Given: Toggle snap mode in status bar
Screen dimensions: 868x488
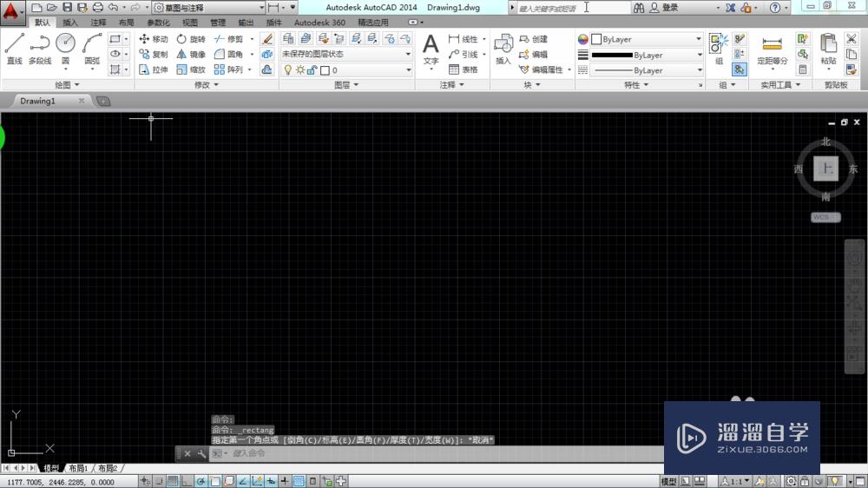Looking at the screenshot, I should 159,481.
